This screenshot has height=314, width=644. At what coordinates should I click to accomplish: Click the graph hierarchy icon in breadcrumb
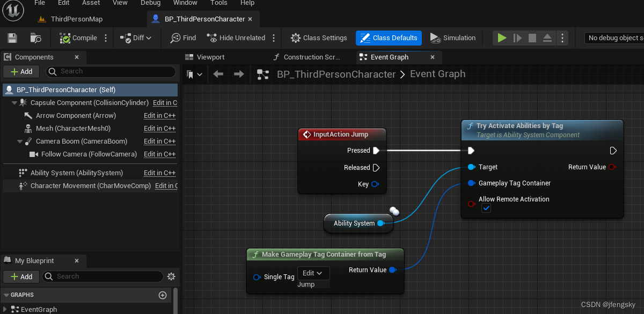263,74
